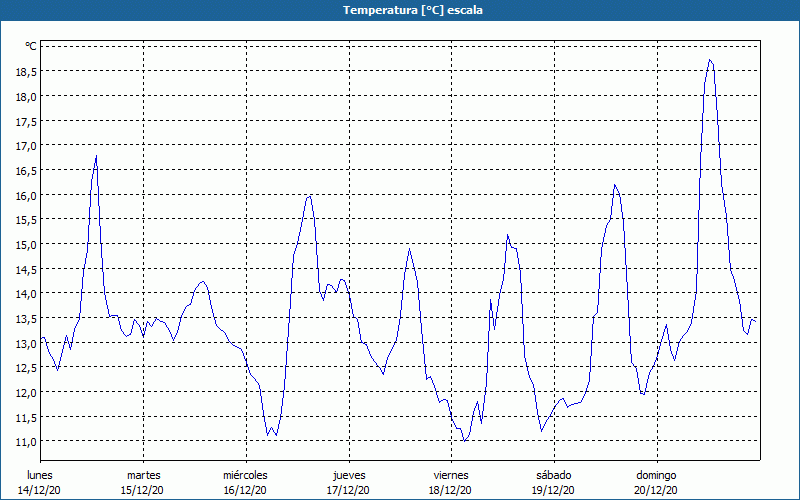Click the 15,5 y-axis value
This screenshot has width=800, height=500.
[x=27, y=220]
